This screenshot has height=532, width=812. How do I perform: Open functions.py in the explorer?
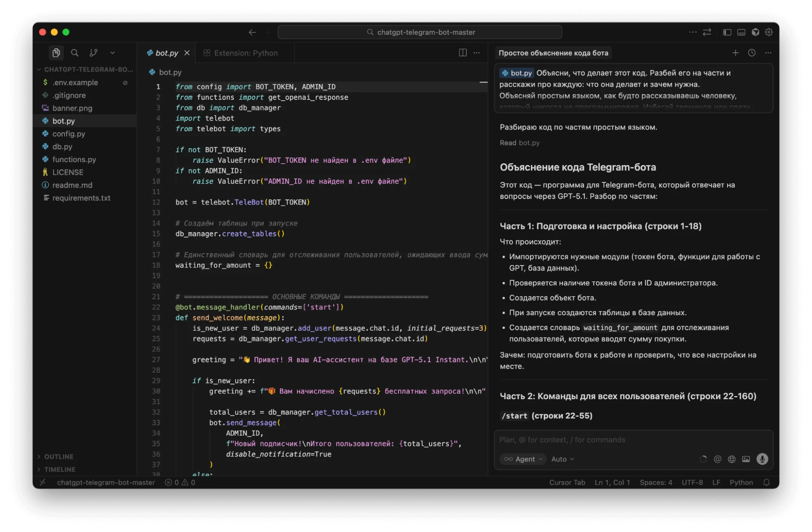[x=74, y=160]
